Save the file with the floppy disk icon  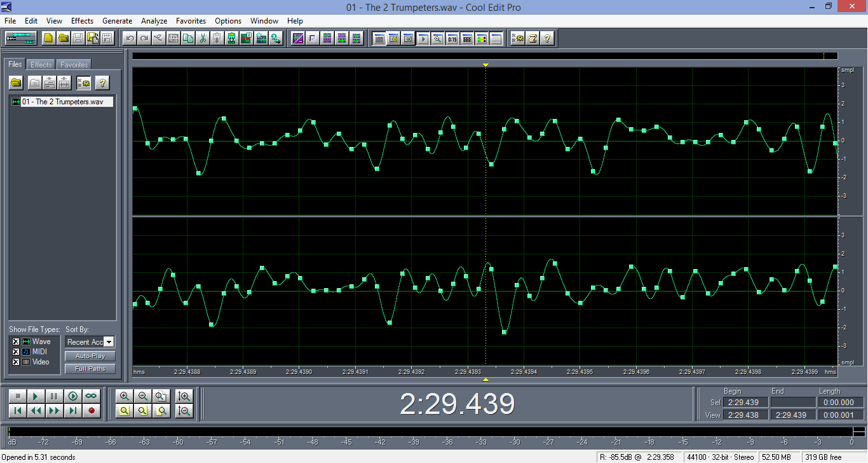pos(78,38)
